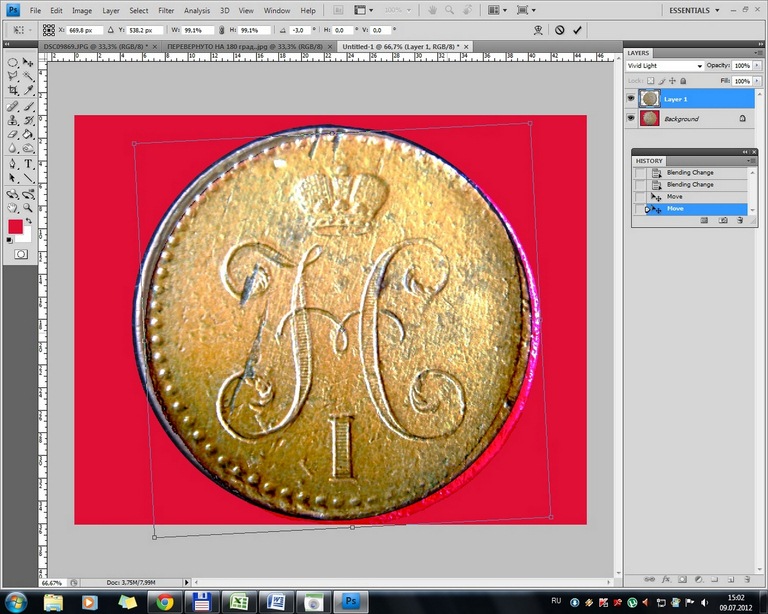
Task: Select the 3D Rotate tool
Action: 13,194
